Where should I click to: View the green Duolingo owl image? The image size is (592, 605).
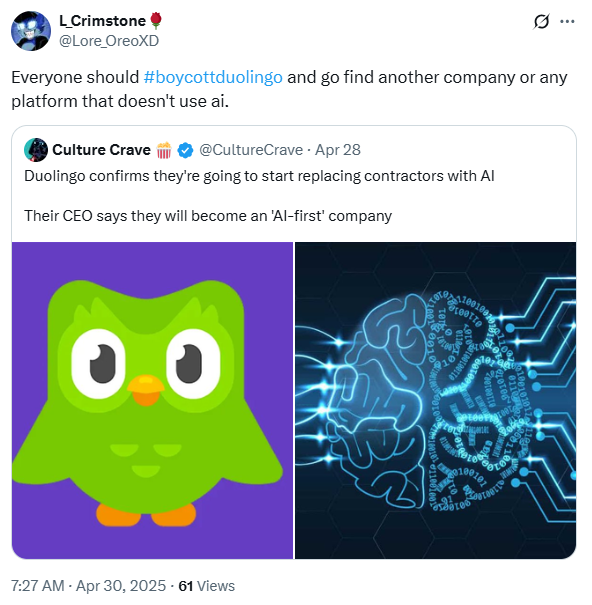coord(152,400)
